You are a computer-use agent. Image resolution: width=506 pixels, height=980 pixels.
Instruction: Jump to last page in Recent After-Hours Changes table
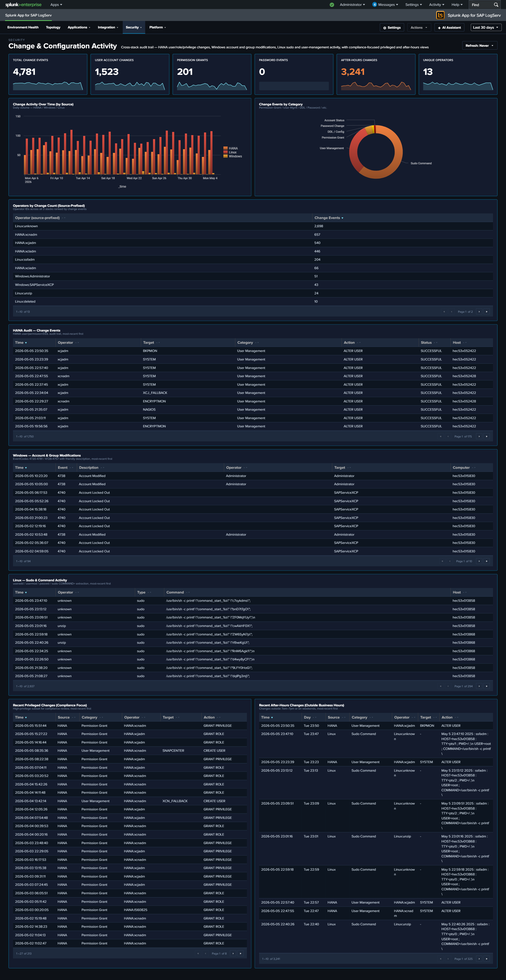486,959
